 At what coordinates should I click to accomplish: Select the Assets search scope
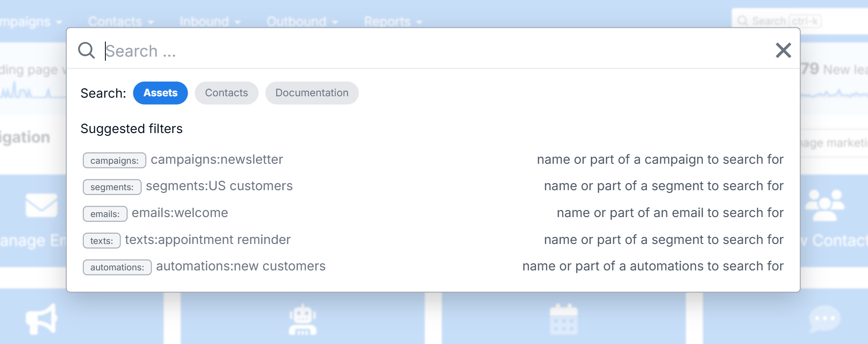point(160,93)
